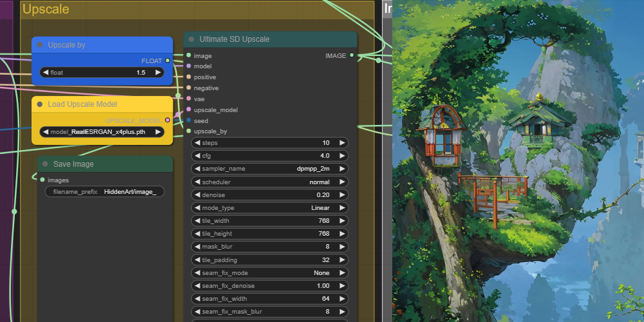Increase the float value with right arrow
Screen dimensions: 644x322
tap(158, 72)
